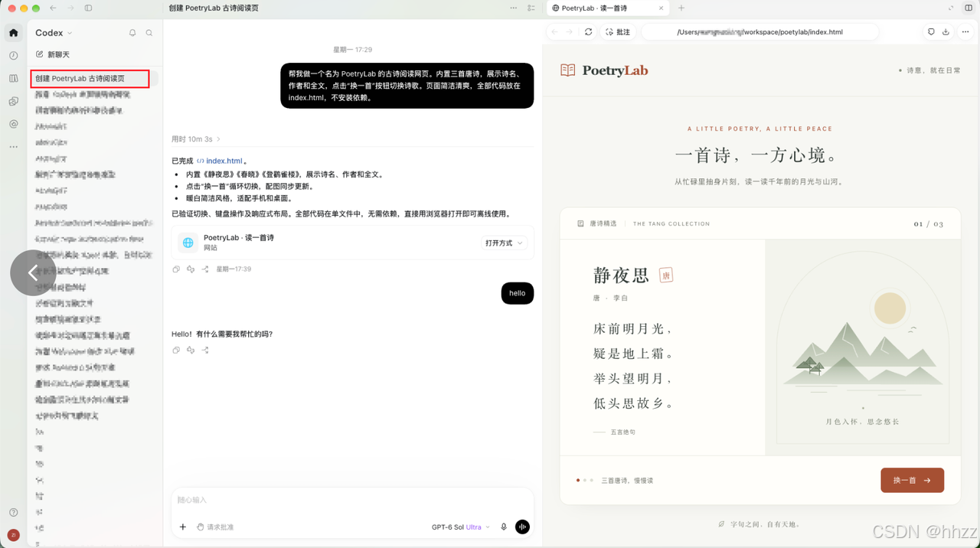Go back with the title bar back arrow
The width and height of the screenshot is (980, 548).
point(53,8)
